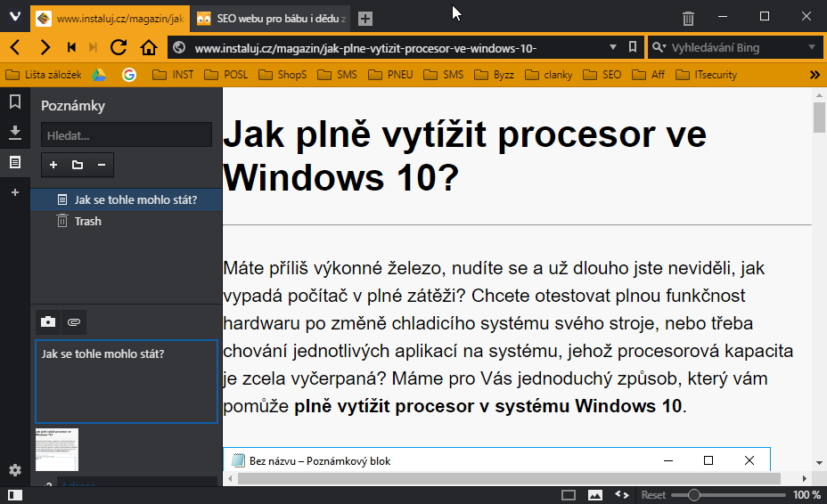Open the Aff bookmarks folder
This screenshot has width=827, height=504.
pyautogui.click(x=648, y=75)
